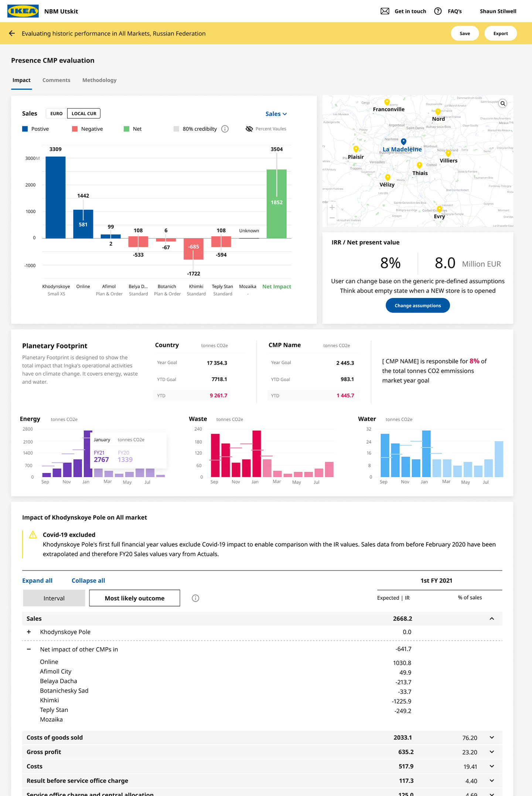Image resolution: width=532 pixels, height=796 pixels.
Task: Click the Plaisir map pin
Action: click(x=356, y=149)
